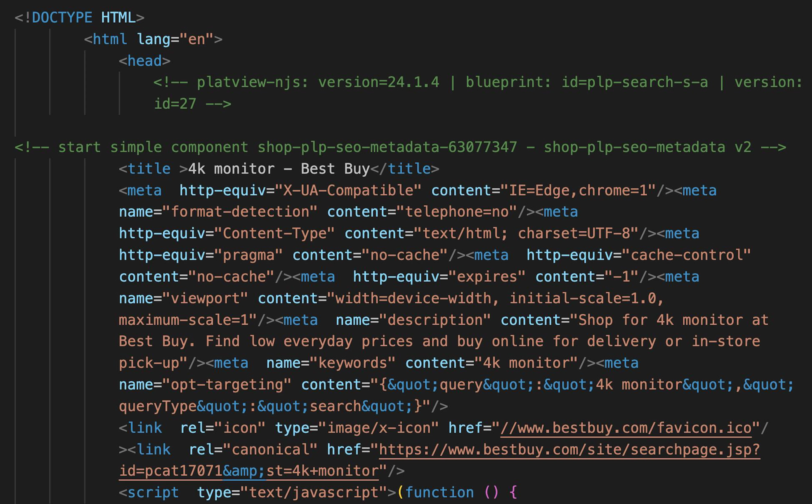Click the "-1" content value
The width and height of the screenshot is (812, 504).
pos(621,277)
